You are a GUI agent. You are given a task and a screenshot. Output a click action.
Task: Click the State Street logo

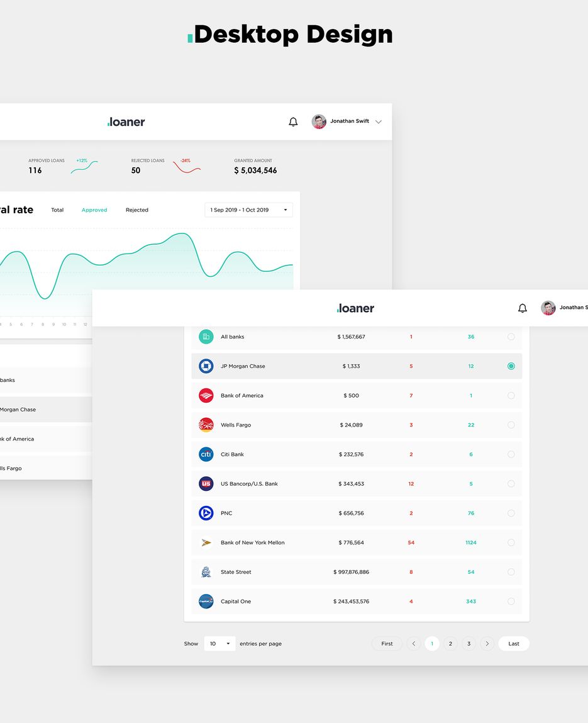coord(206,572)
